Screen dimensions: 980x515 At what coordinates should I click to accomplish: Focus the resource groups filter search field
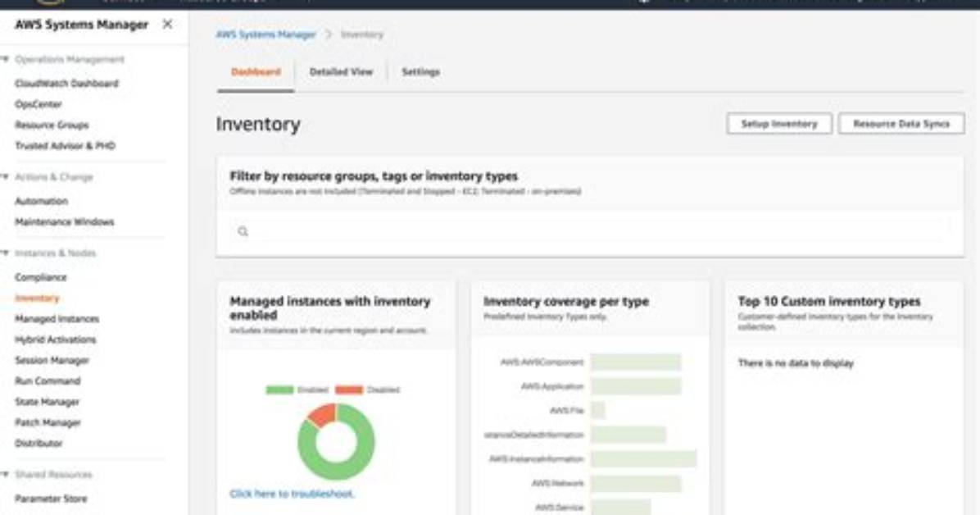click(x=589, y=231)
